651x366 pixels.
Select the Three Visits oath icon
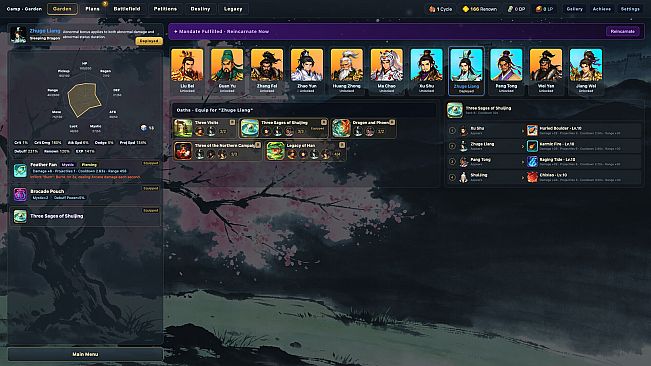tap(183, 128)
